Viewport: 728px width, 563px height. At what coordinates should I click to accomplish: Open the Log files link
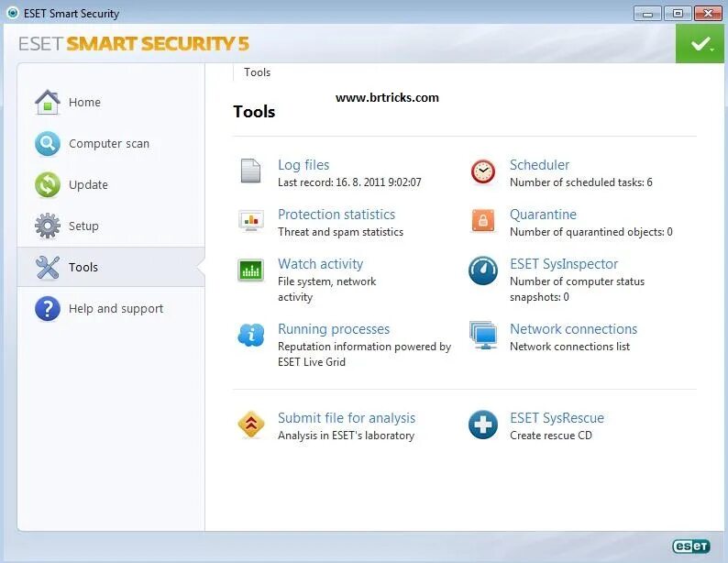pyautogui.click(x=303, y=165)
